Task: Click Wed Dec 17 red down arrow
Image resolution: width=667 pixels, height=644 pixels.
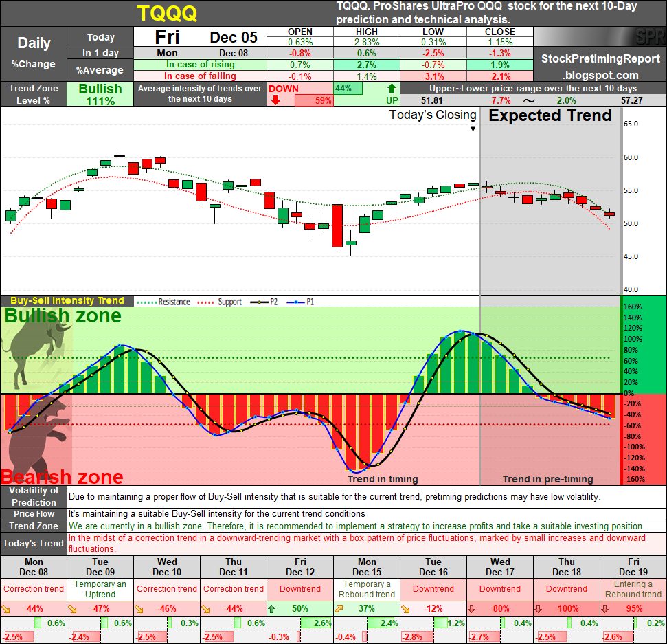Action: [x=472, y=609]
